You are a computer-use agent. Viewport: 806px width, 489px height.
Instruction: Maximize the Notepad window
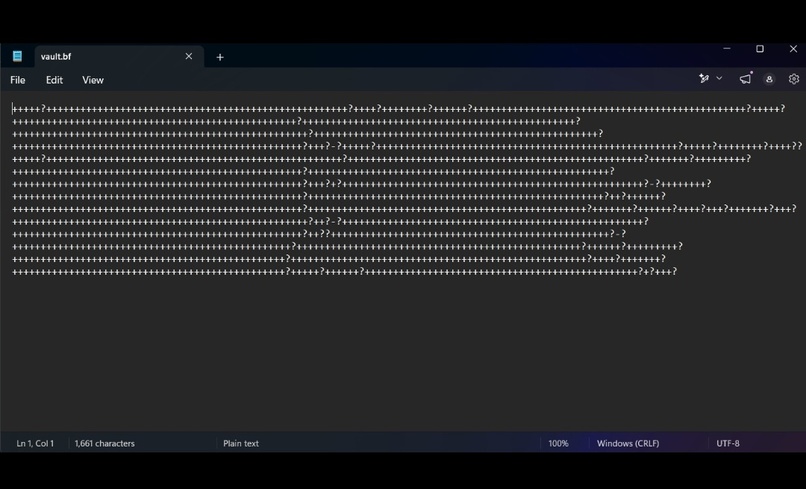click(x=760, y=49)
